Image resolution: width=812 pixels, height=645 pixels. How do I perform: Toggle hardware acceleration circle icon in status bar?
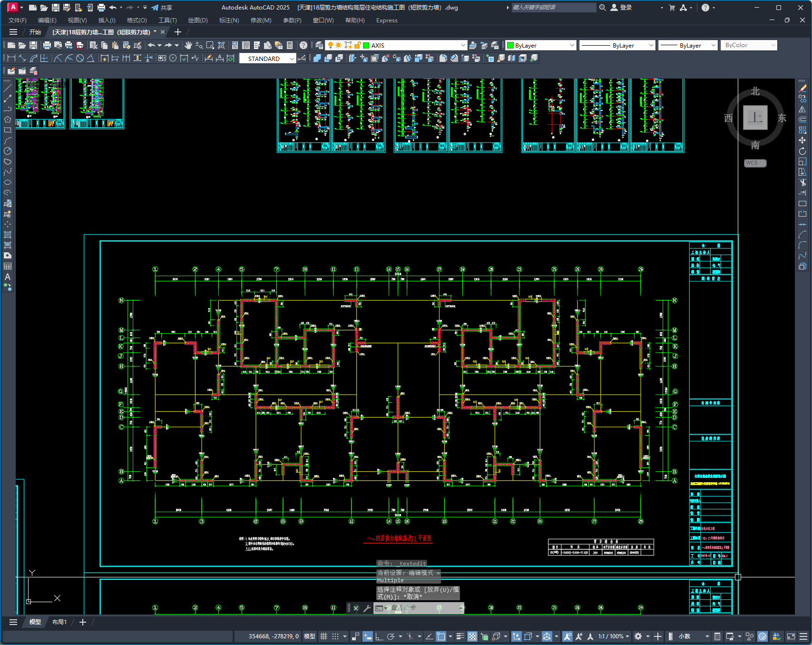[763, 636]
